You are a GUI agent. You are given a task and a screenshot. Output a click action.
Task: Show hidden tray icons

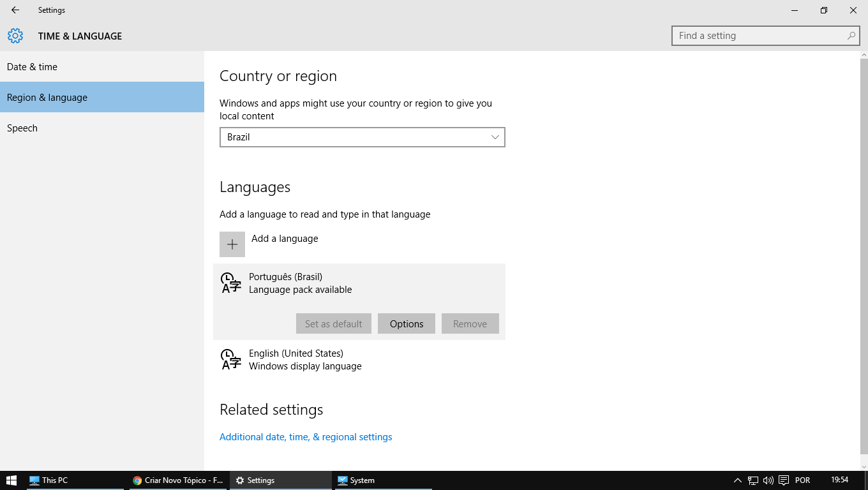(x=738, y=480)
